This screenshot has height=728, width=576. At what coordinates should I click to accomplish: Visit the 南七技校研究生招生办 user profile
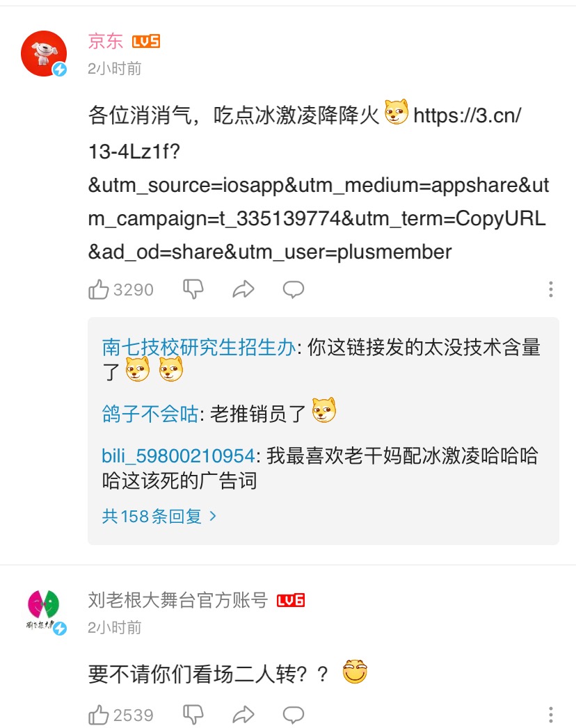(x=199, y=347)
